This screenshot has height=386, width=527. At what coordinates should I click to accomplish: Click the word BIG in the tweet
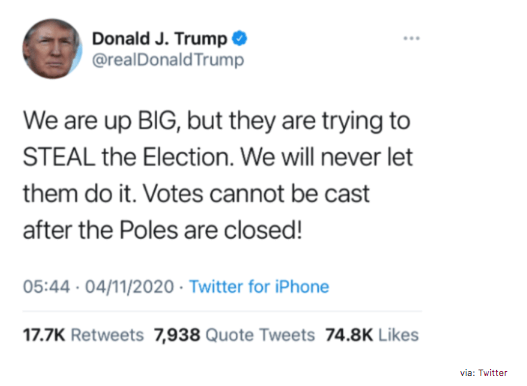(158, 121)
